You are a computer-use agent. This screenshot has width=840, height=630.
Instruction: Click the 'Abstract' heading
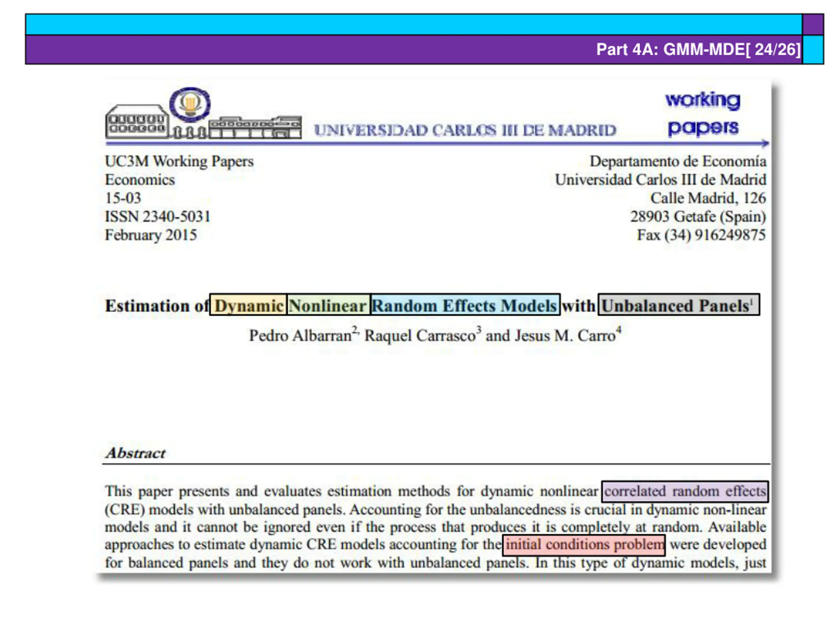tap(136, 453)
